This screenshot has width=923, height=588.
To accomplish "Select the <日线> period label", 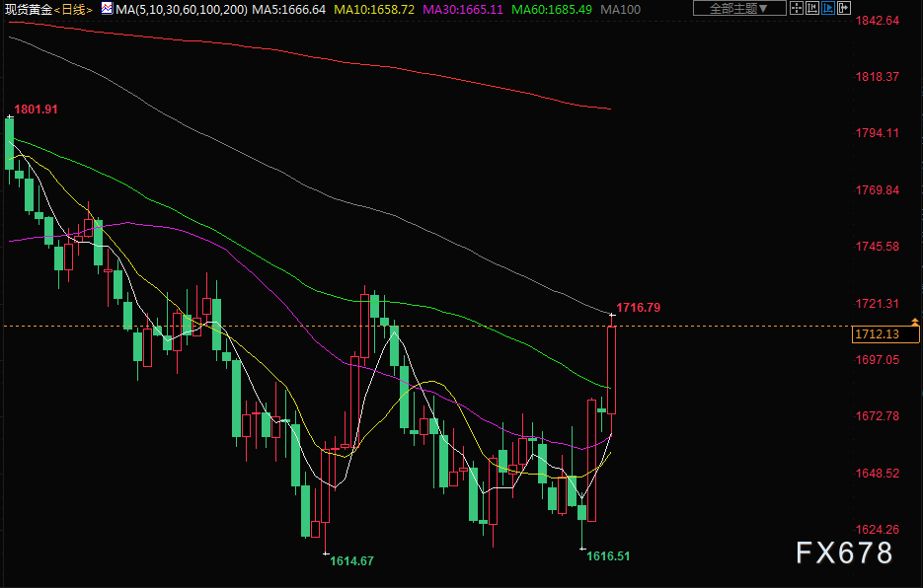I will point(74,10).
